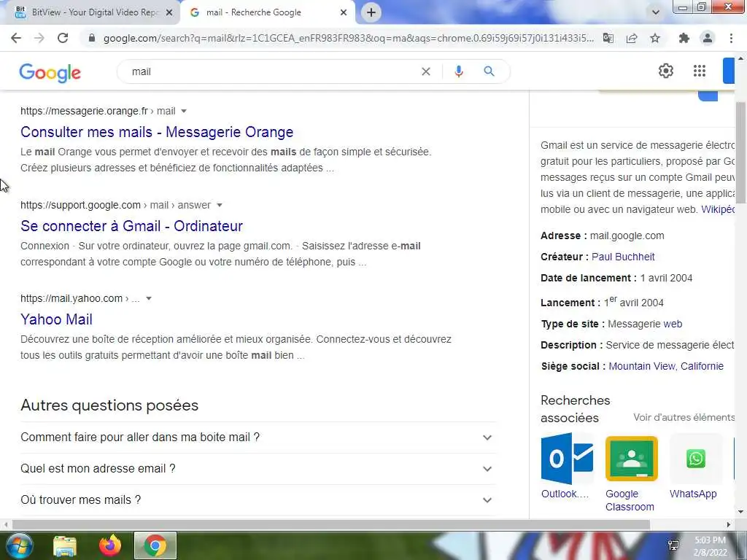Open 'Se connecter à Gmail - Ordinateur' result

131,226
